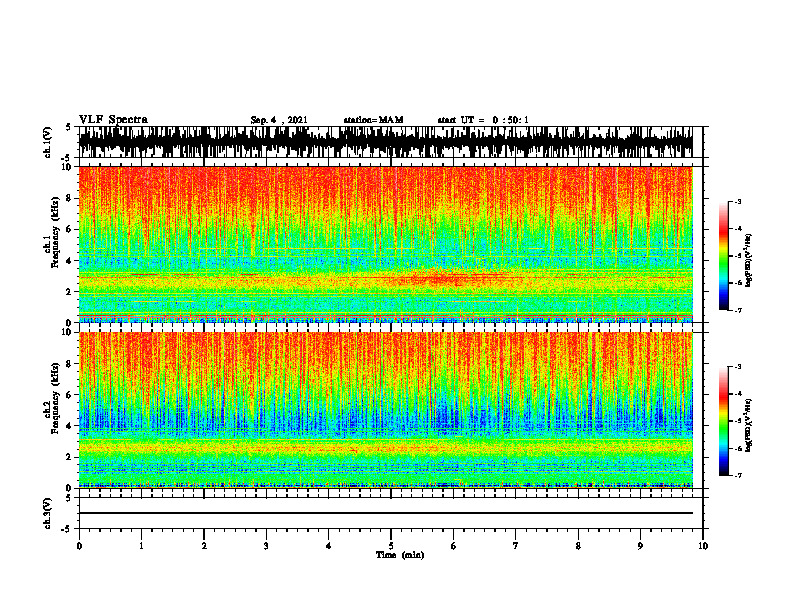
Task: Click time axis tick label "8"
Action: [578, 546]
